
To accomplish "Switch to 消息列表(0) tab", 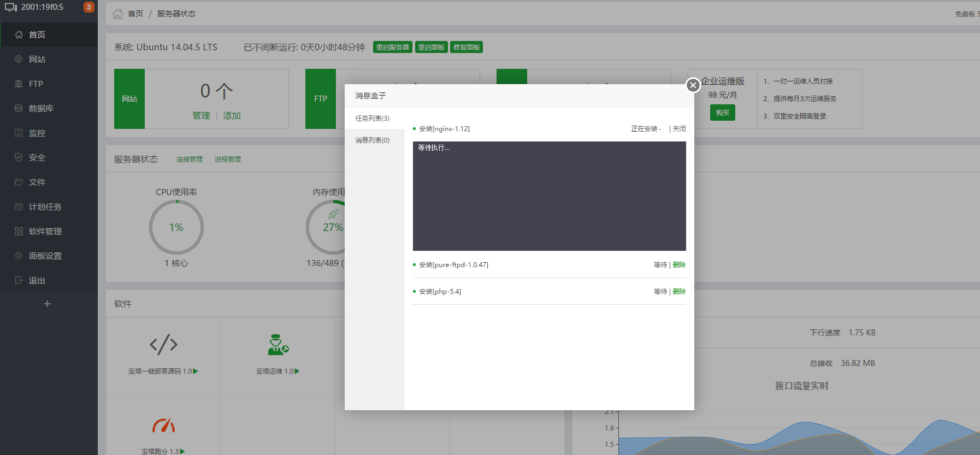I will 373,140.
